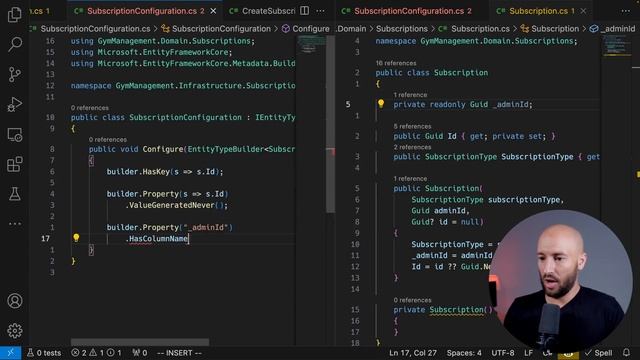The image size is (640, 360).
Task: Open Subscriptions folder breadcrumb in right editor
Action: (402, 29)
